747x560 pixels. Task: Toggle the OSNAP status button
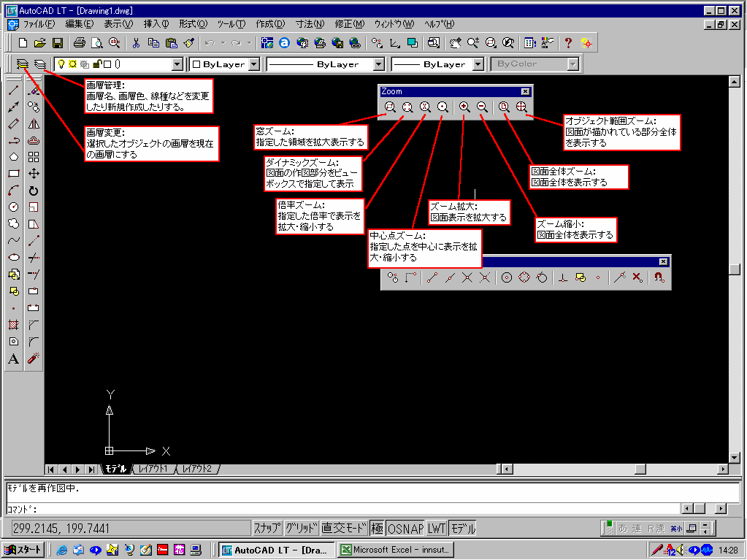405,528
